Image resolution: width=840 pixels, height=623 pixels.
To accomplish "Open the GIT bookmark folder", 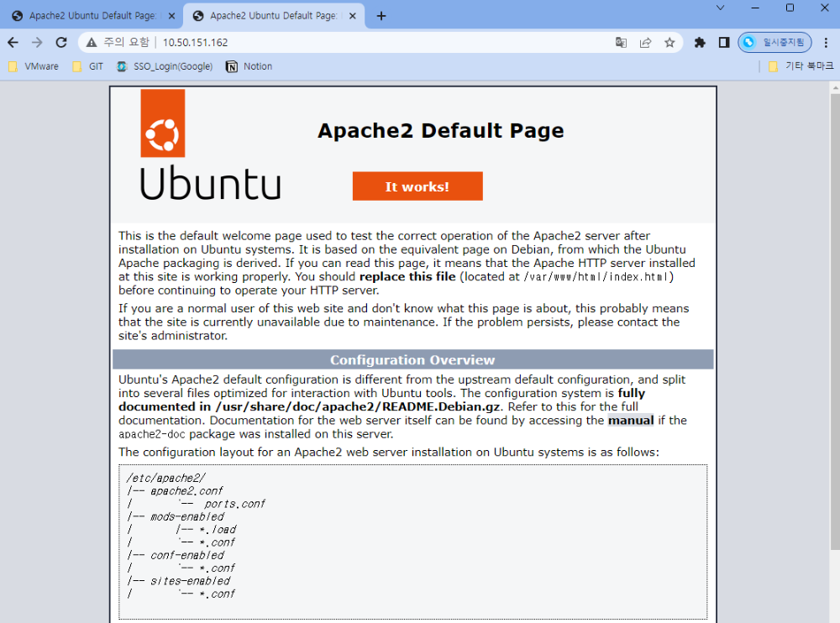I will click(88, 66).
